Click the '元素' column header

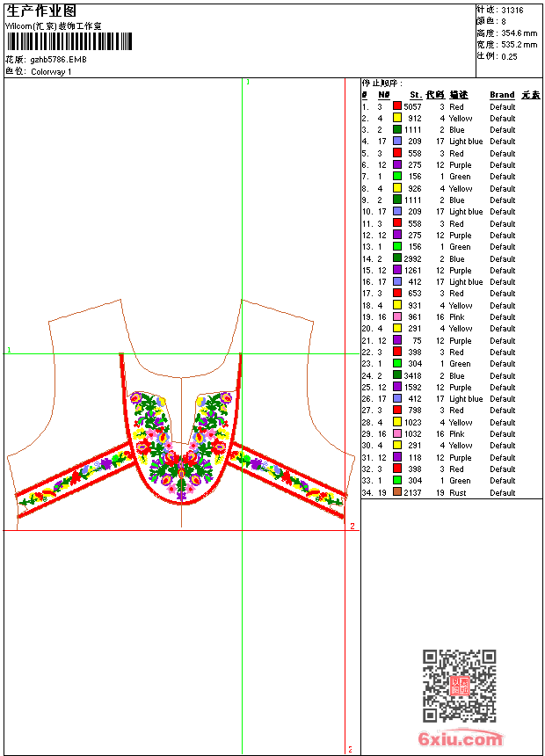point(531,95)
